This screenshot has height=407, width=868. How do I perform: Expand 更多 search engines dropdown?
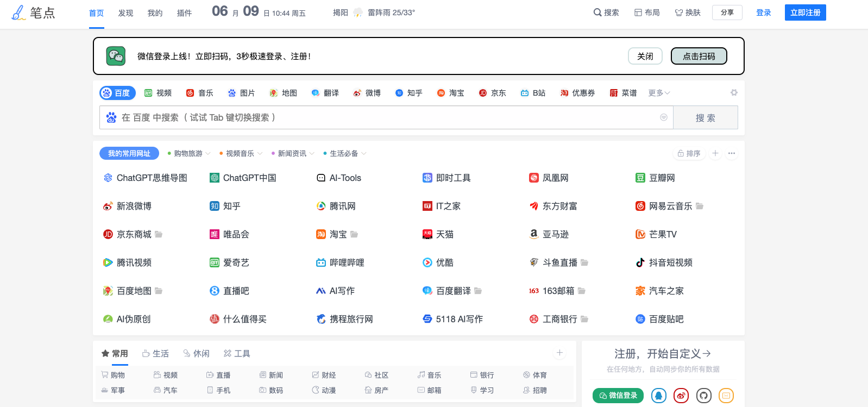click(659, 93)
